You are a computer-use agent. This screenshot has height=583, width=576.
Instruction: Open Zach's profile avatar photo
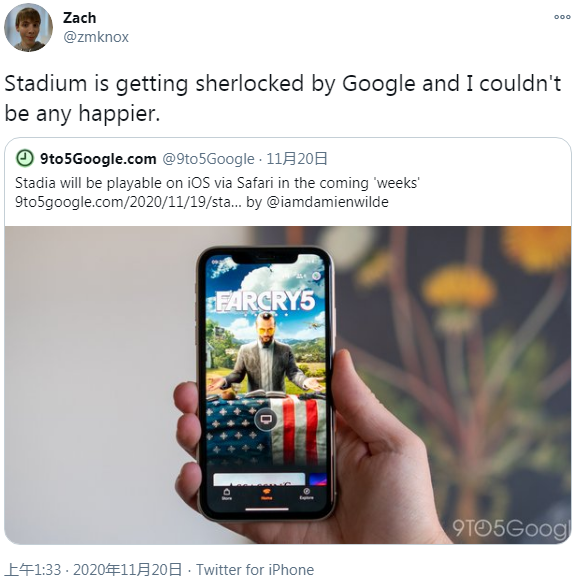tap(28, 27)
